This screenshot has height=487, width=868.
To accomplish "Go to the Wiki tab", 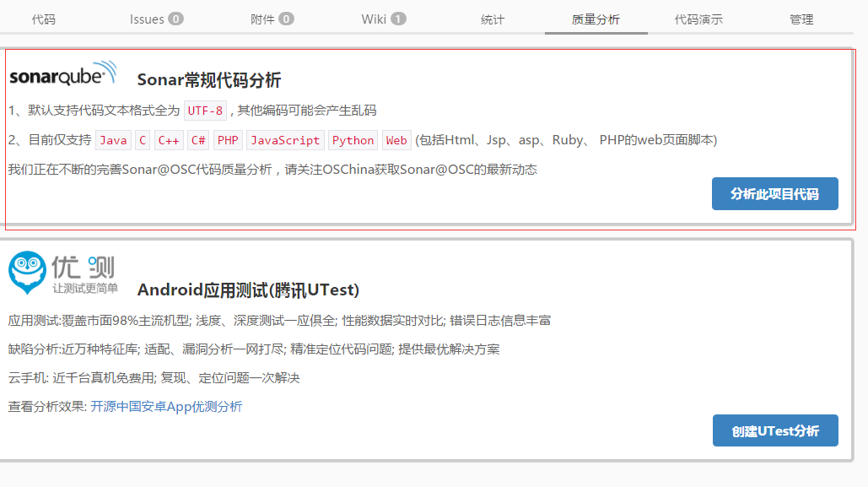I will pos(383,19).
